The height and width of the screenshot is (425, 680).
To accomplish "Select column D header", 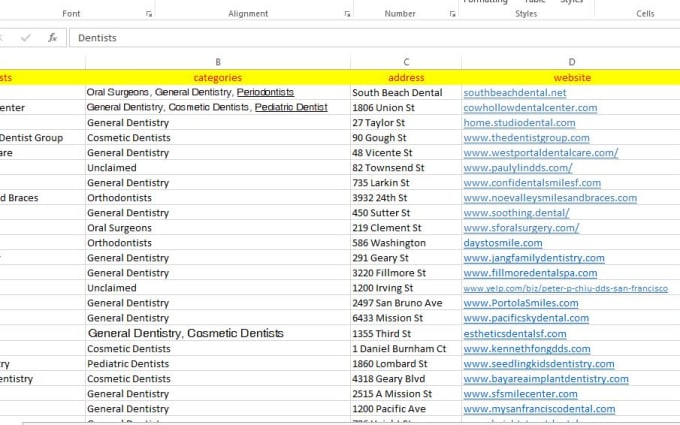I will tap(572, 62).
